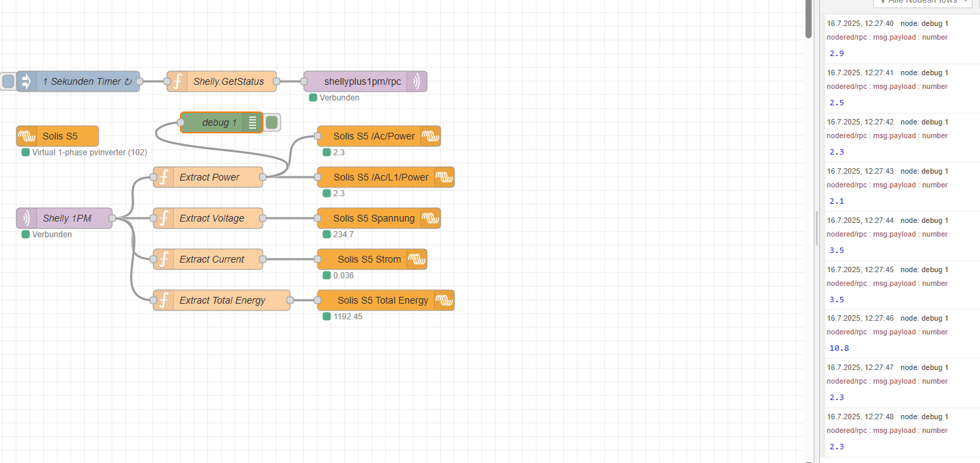Select the Shelly.GetStatus function node label

pyautogui.click(x=229, y=81)
